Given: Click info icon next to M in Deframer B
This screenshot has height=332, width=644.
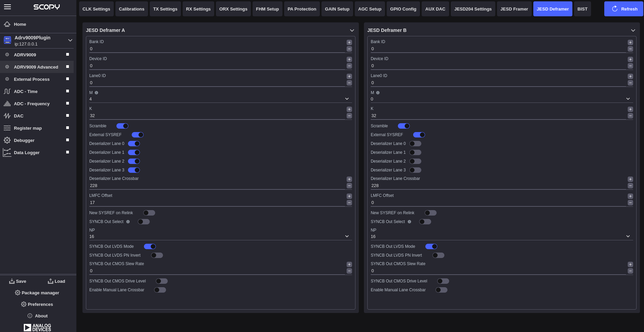Looking at the screenshot, I should (x=378, y=93).
